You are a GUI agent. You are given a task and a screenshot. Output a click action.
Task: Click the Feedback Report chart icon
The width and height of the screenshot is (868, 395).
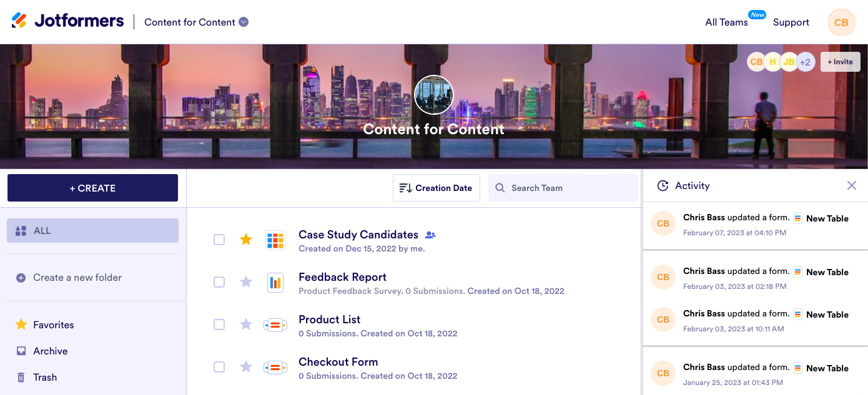275,282
